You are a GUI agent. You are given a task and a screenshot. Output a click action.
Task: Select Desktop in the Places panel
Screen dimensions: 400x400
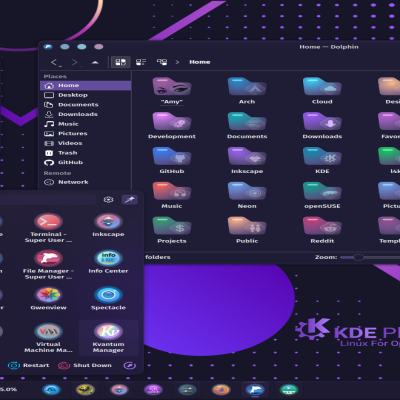tap(86, 95)
